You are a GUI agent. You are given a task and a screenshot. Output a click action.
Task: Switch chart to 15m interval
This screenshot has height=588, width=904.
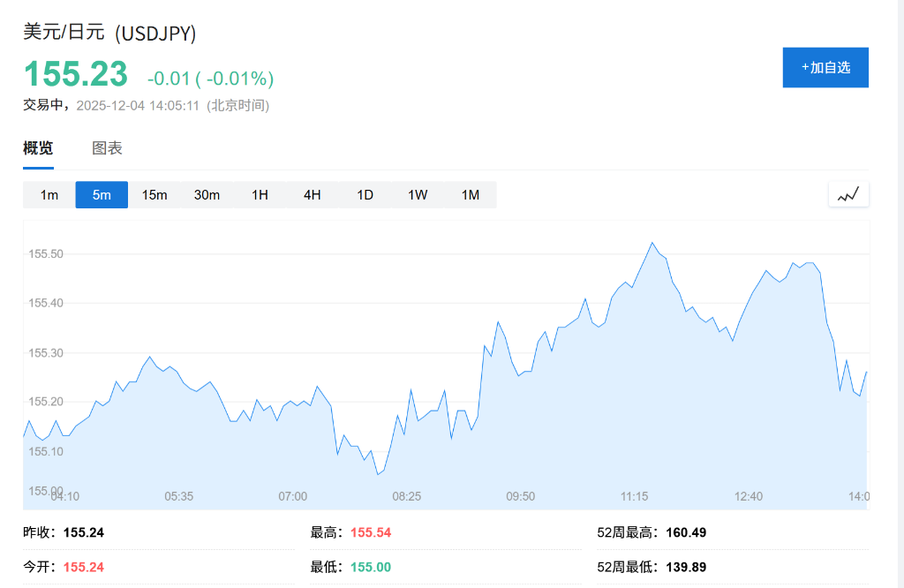154,195
